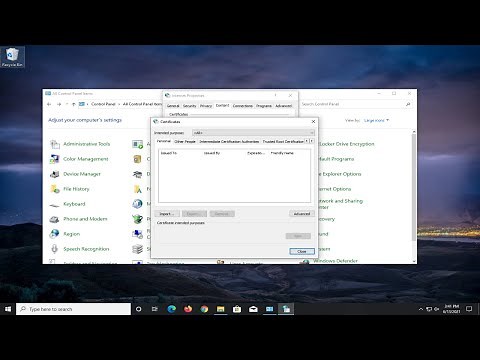Open Mail app from taskbar
480x360 pixels.
(x=253, y=309)
